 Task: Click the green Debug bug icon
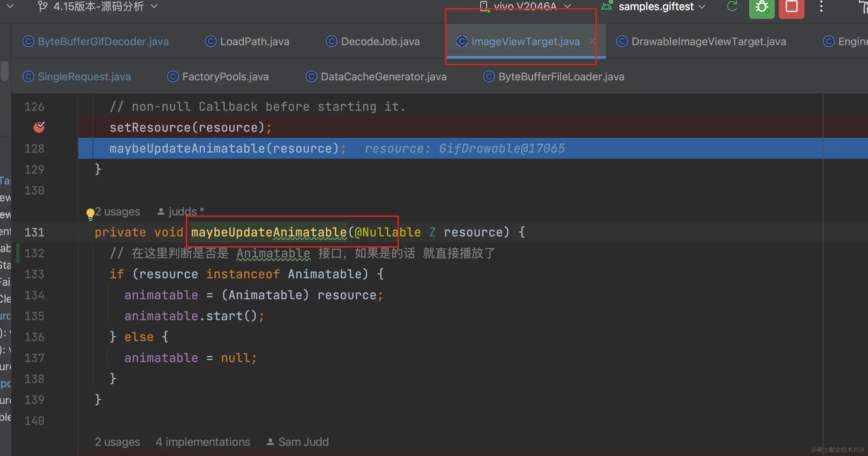[x=761, y=7]
